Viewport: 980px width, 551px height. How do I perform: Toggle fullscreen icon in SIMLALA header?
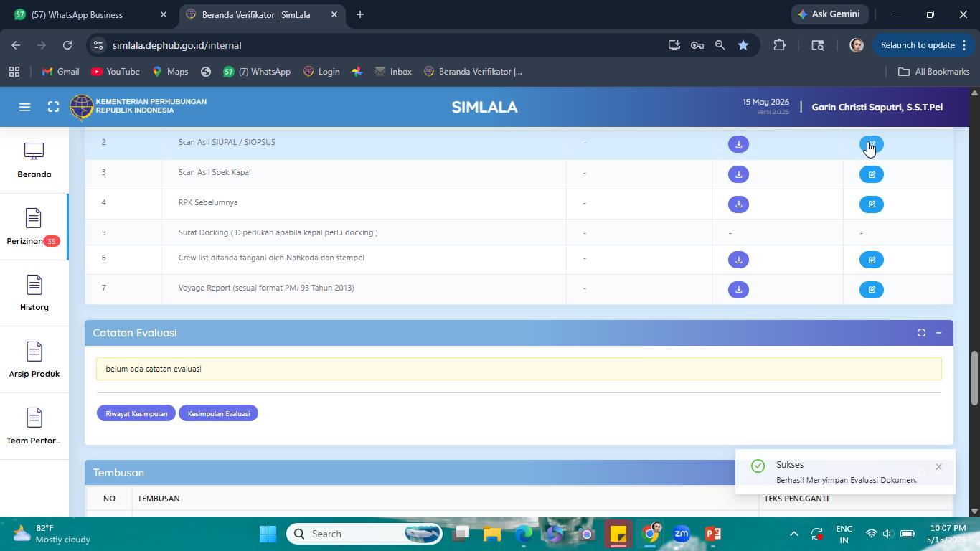pyautogui.click(x=53, y=107)
